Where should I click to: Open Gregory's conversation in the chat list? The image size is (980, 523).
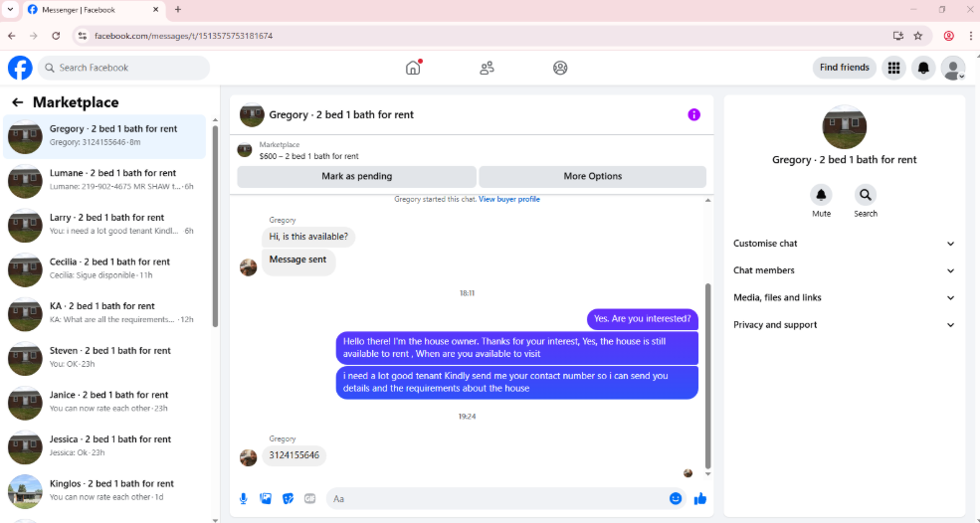104,137
